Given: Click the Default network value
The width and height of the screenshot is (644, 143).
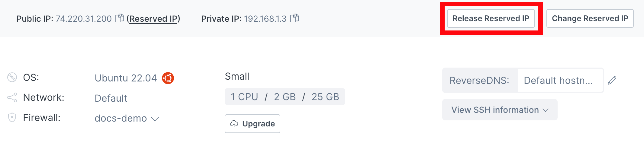Looking at the screenshot, I should 111,98.
